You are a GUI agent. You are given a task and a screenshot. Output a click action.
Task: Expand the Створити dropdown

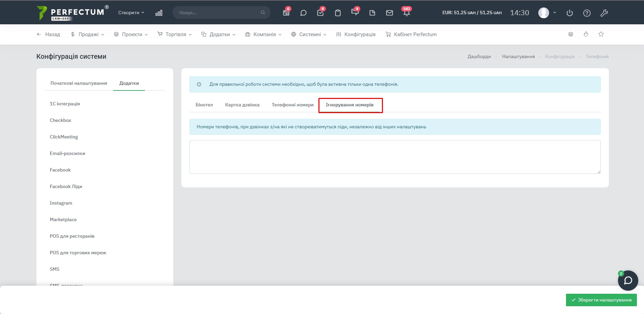[131, 12]
